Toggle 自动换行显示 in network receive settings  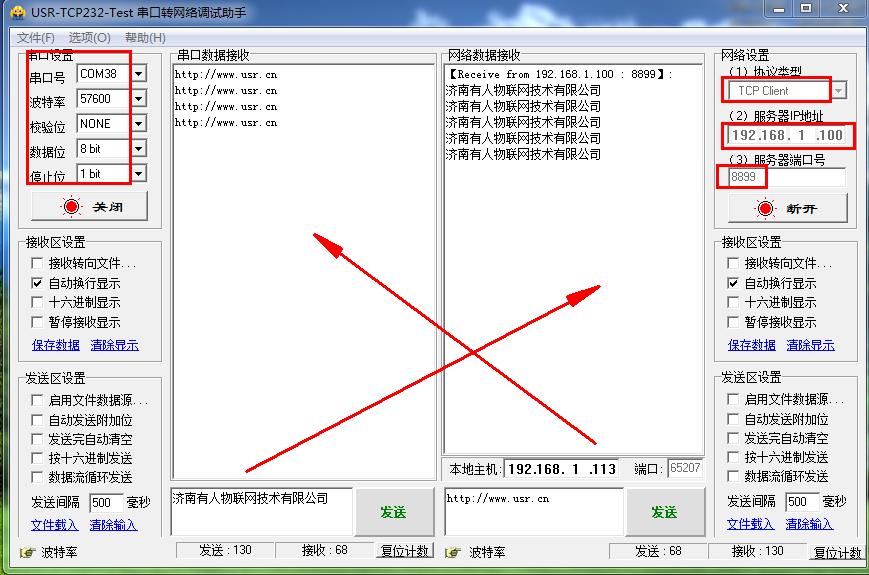734,283
